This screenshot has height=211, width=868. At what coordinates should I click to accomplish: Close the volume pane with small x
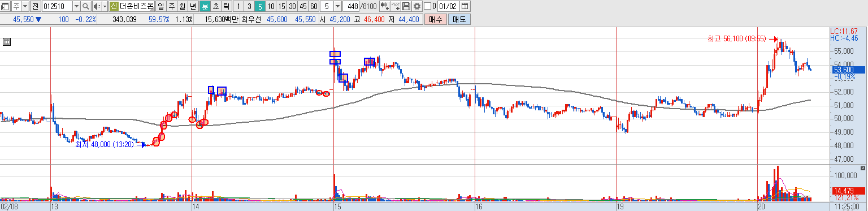862,168
